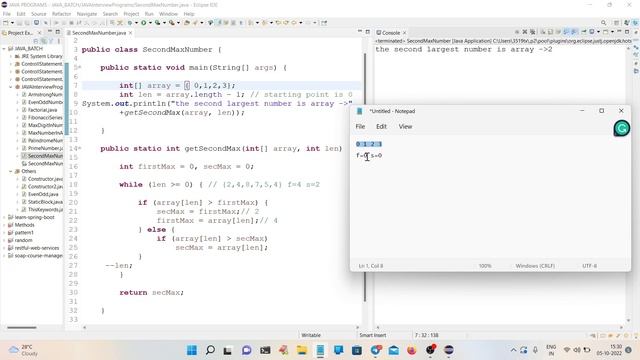640x360 pixels.
Task: Click weather widget on the taskbar
Action: pos(24,350)
